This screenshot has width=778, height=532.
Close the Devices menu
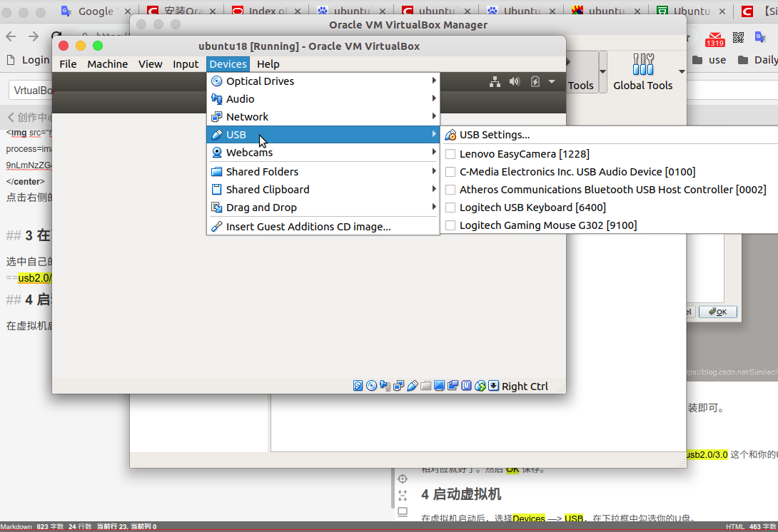pyautogui.click(x=228, y=64)
